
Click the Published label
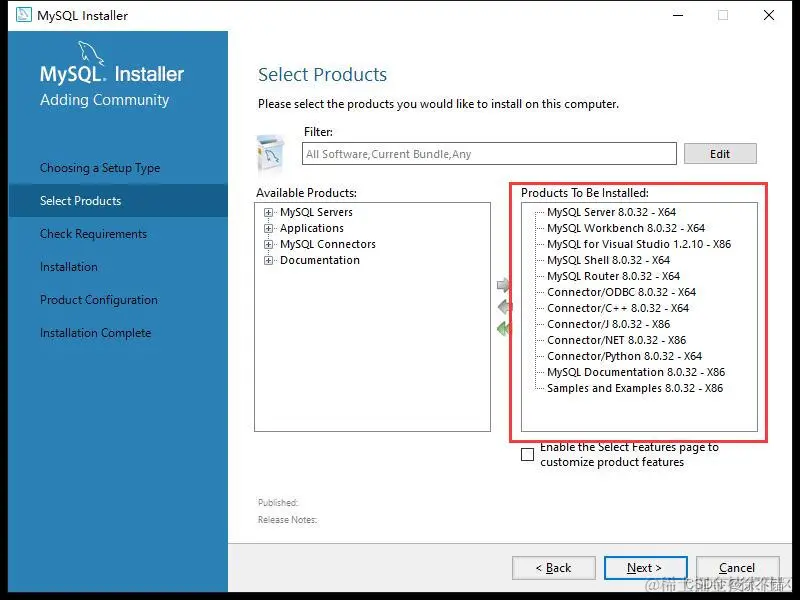coord(278,503)
